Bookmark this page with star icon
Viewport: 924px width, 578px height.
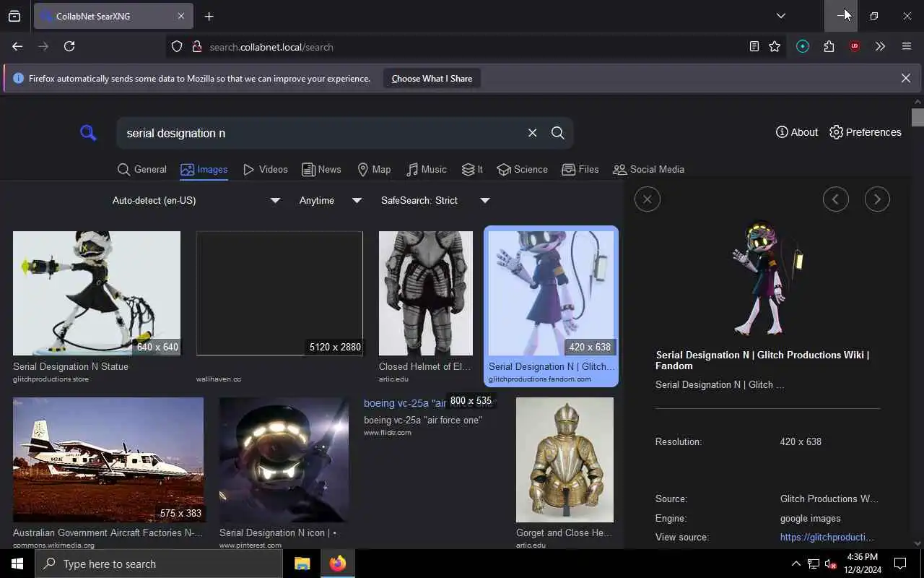pyautogui.click(x=775, y=46)
